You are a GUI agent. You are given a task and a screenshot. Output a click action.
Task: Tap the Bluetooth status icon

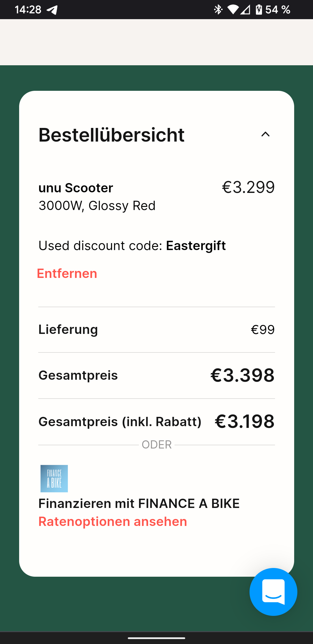click(x=218, y=10)
